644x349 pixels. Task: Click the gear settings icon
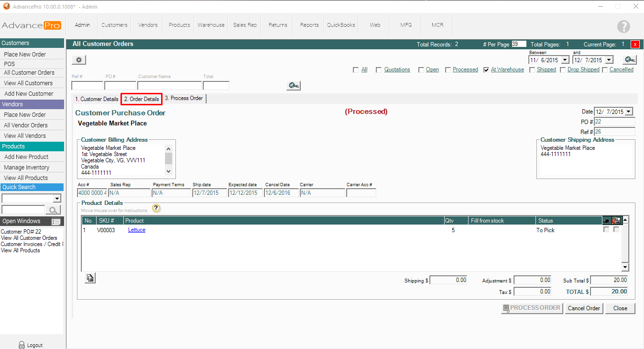tap(79, 60)
